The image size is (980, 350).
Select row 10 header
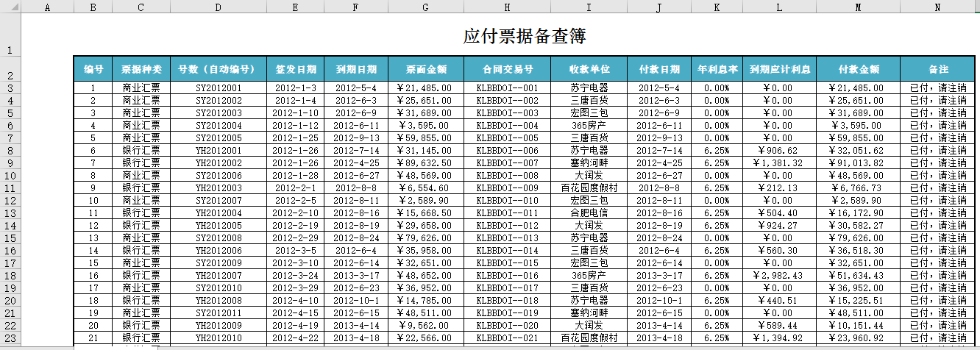10,175
